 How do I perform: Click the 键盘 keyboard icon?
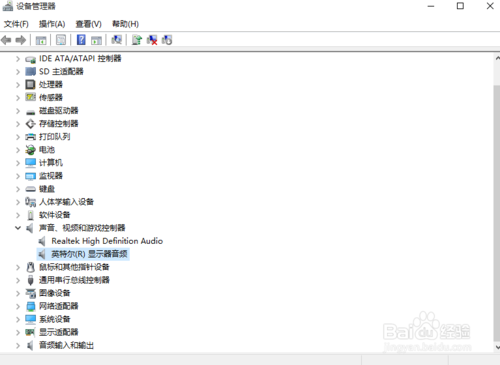[x=31, y=189]
